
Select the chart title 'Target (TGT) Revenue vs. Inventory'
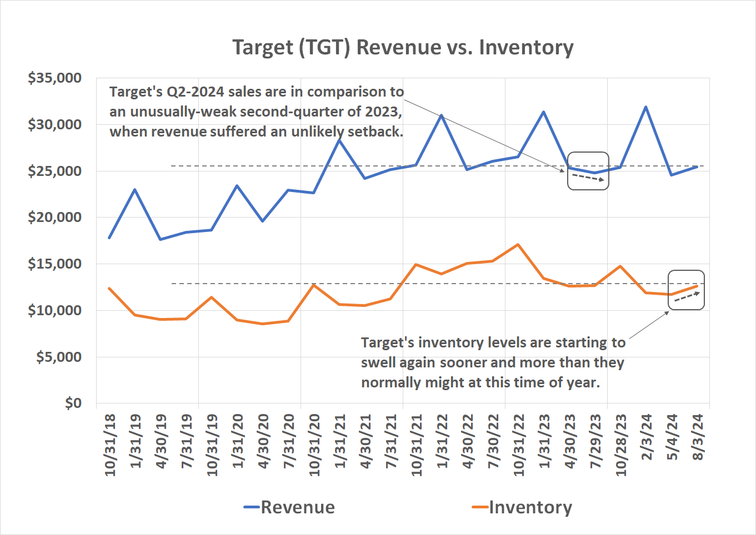click(x=404, y=48)
